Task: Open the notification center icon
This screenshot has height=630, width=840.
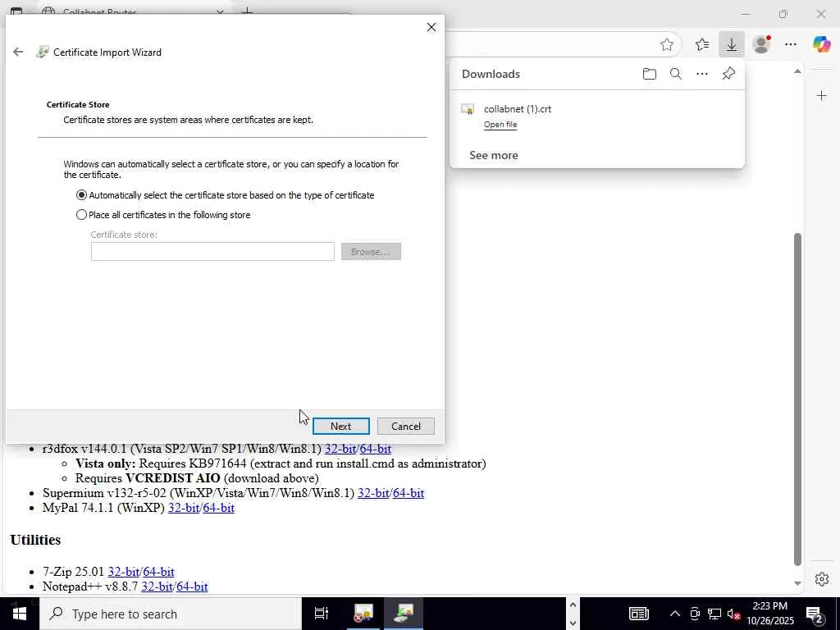Action: pos(815,614)
